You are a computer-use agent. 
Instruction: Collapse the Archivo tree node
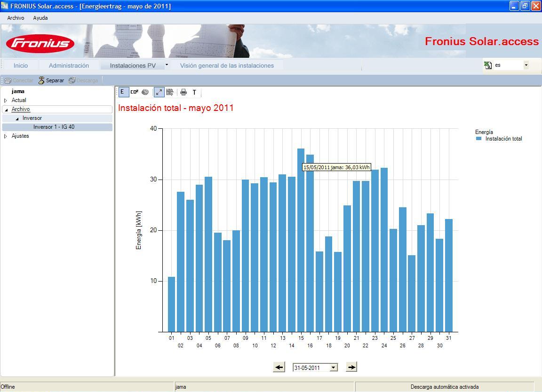[6, 110]
